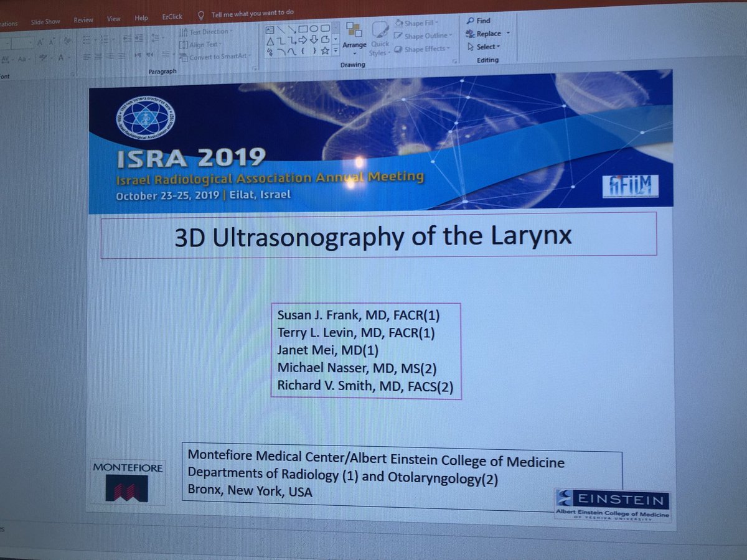Click the font size combo box

22,44
